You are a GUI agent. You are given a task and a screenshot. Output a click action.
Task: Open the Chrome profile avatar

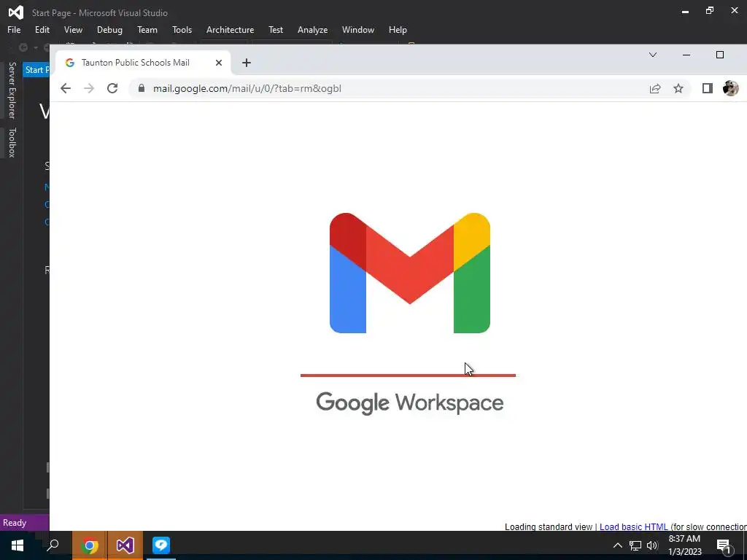click(x=731, y=88)
